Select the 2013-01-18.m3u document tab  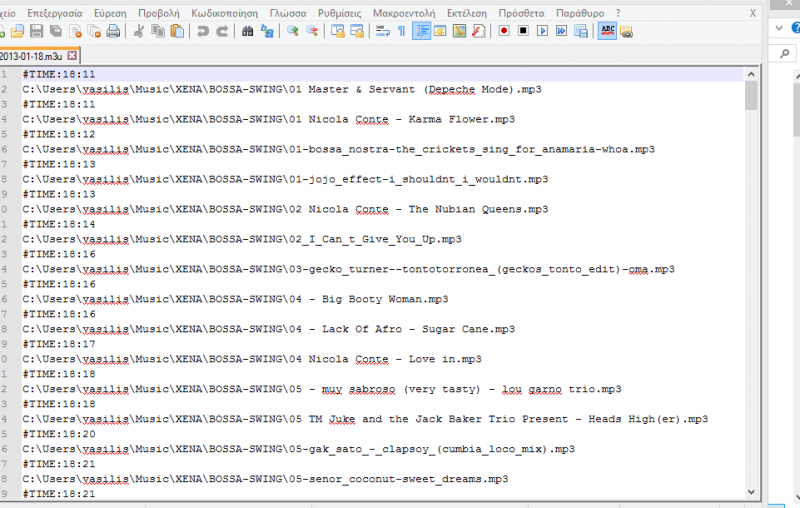[x=32, y=56]
